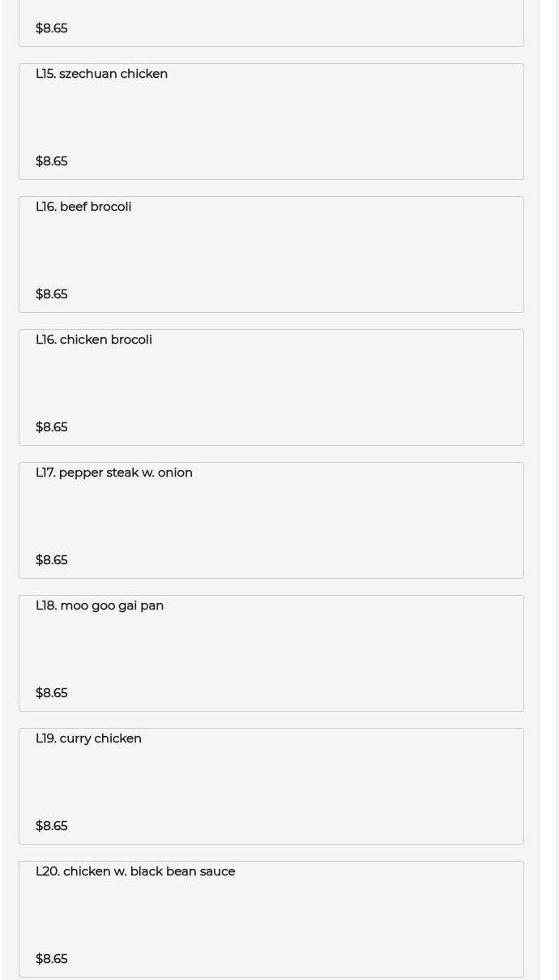The height and width of the screenshot is (980, 559).
Task: Click the pepper steak w. onion title
Action: [114, 473]
